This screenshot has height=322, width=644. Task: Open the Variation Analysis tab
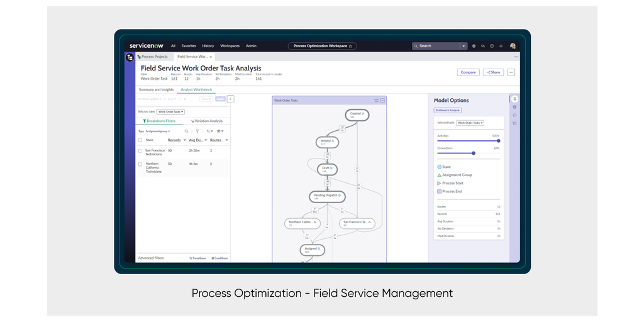(x=207, y=121)
